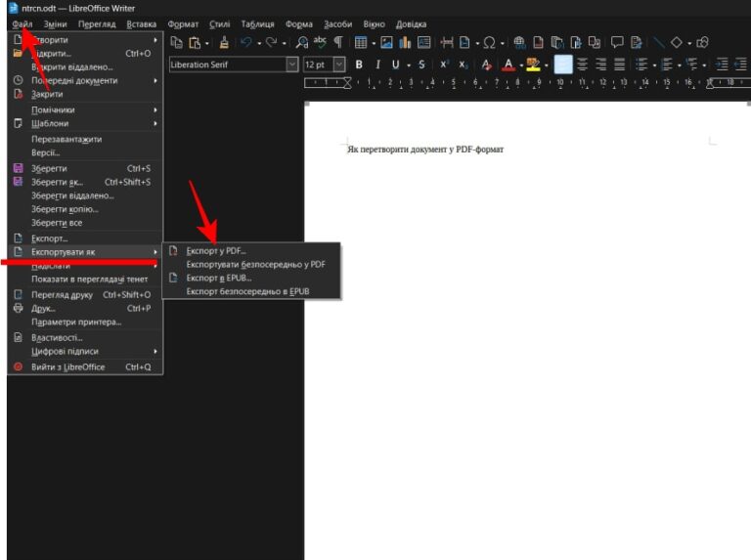751x560 pixels.
Task: Click the document heading text line
Action: point(425,150)
